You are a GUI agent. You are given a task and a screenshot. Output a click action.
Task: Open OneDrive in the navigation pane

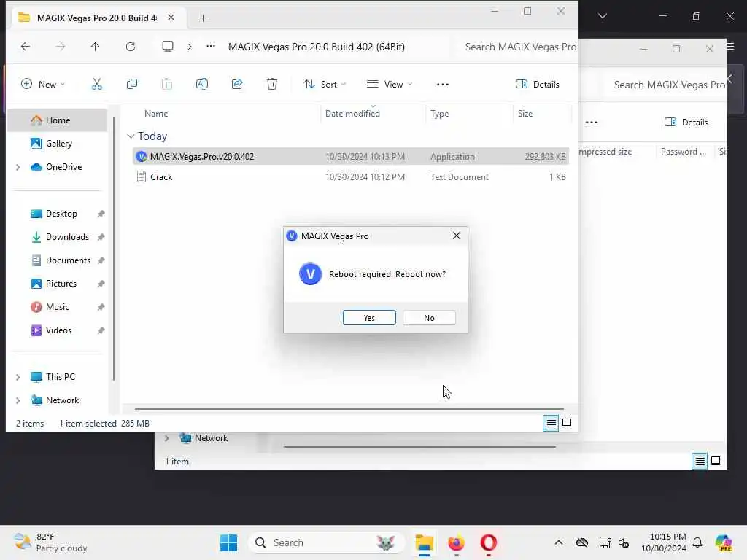[x=63, y=167]
